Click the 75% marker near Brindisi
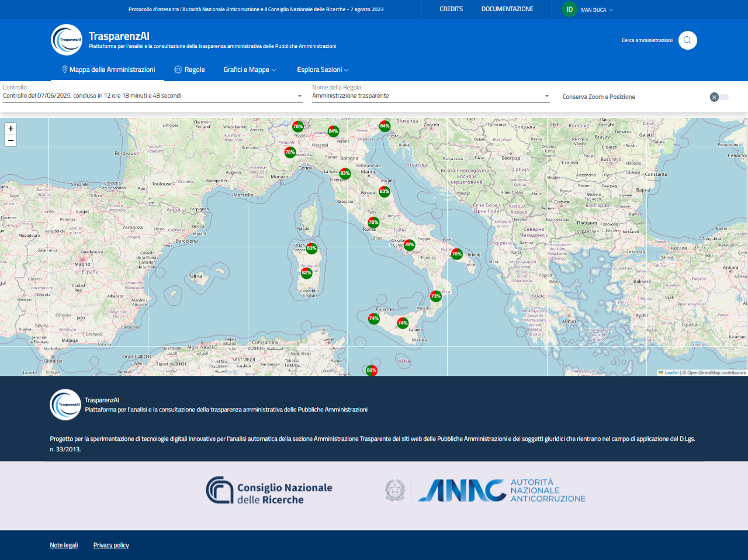 tap(456, 254)
